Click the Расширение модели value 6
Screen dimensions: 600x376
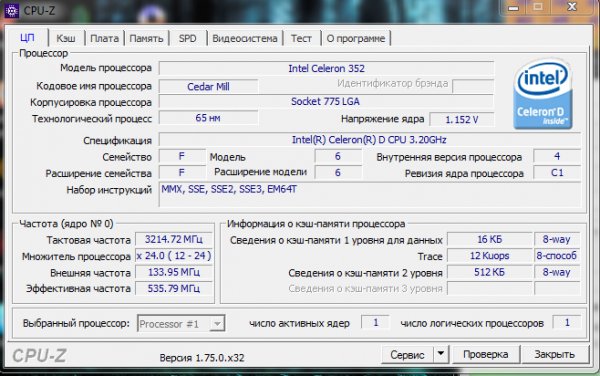(338, 173)
